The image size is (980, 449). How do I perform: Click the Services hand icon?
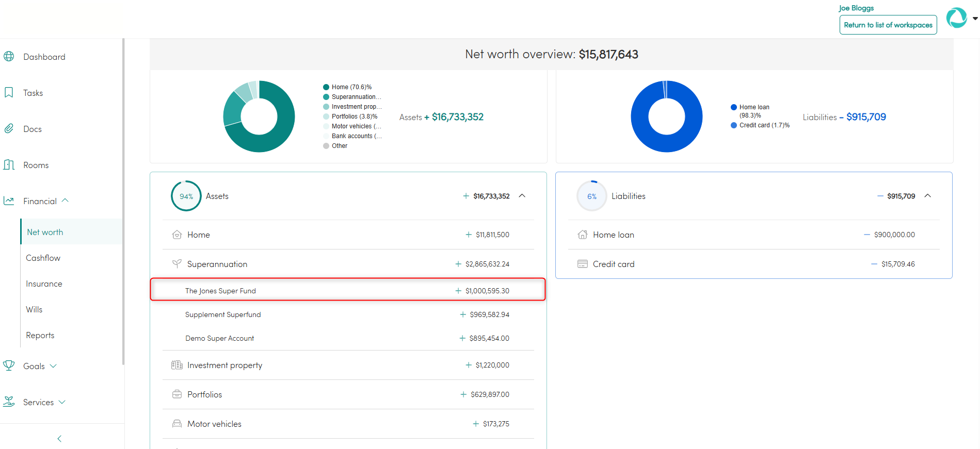[9, 402]
